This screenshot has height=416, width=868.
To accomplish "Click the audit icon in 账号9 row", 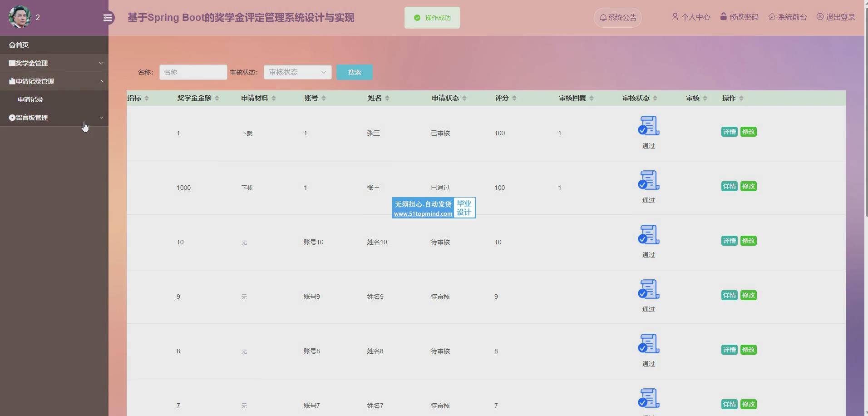I will (x=648, y=289).
